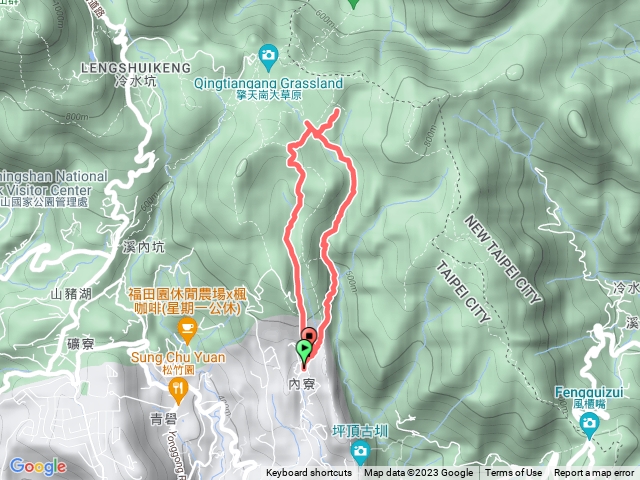The width and height of the screenshot is (640, 480).
Task: Click Report a map error
Action: pyautogui.click(x=594, y=473)
